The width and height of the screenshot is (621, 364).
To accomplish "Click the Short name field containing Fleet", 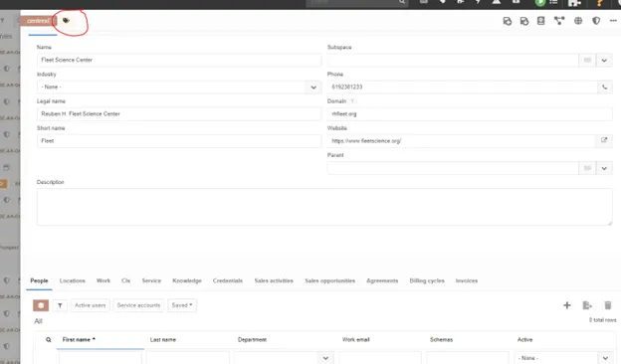I will [179, 141].
